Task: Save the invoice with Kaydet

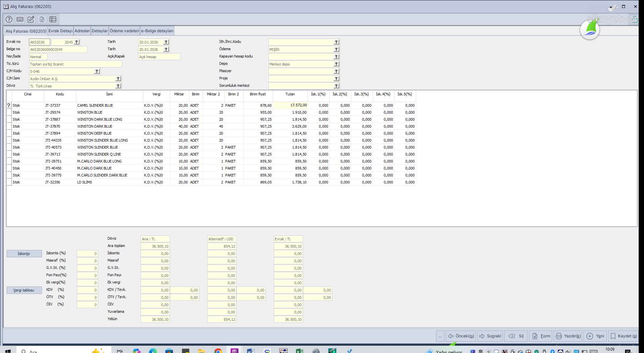Action: (x=624, y=336)
